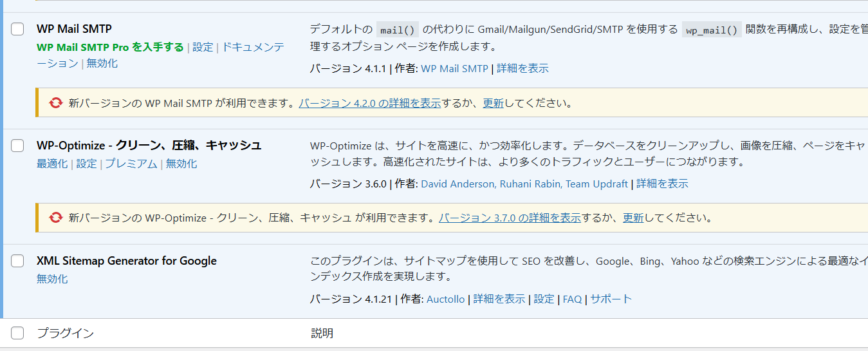Click 無効化 under XML Sitemap Generator for Google
This screenshot has width=868, height=351.
[52, 279]
